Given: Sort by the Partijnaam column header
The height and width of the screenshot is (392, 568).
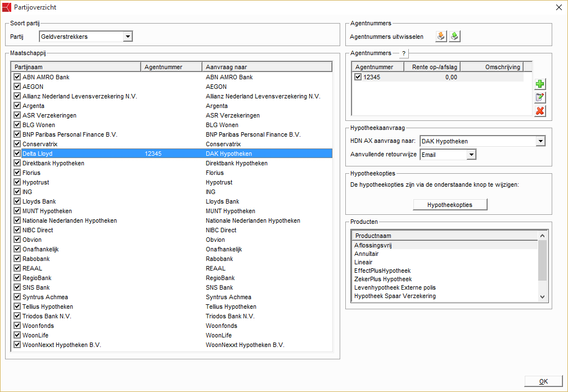Looking at the screenshot, I should point(76,67).
